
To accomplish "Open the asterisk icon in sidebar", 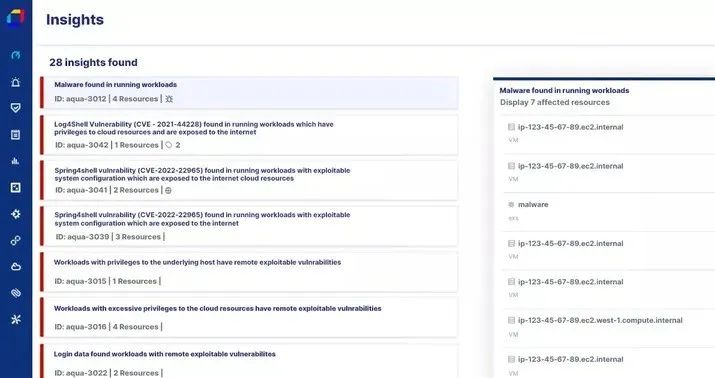I will (16, 320).
